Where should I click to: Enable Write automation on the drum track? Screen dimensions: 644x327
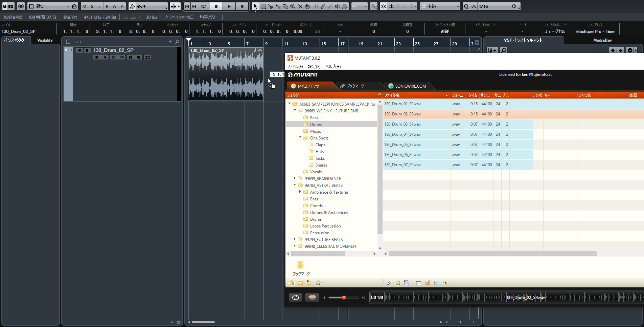point(139,57)
